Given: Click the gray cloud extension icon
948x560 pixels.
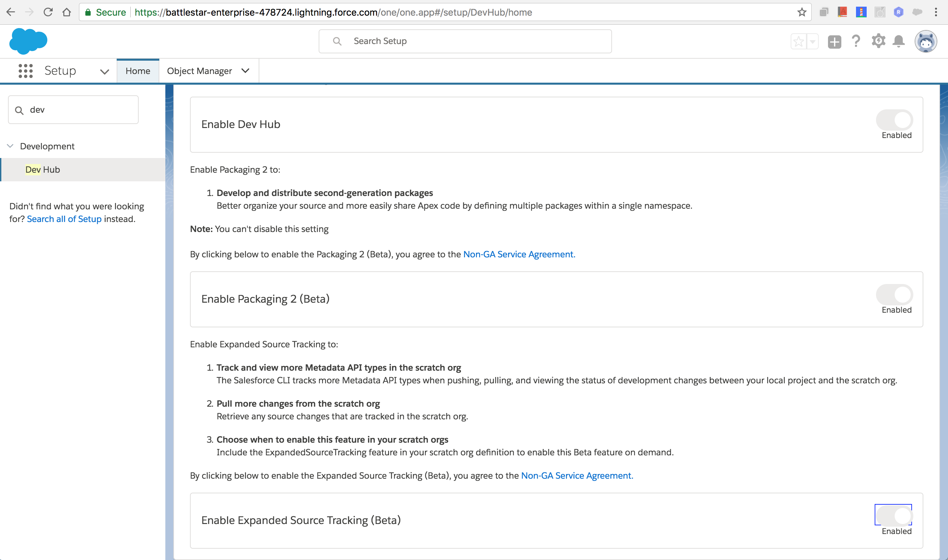Looking at the screenshot, I should point(917,12).
